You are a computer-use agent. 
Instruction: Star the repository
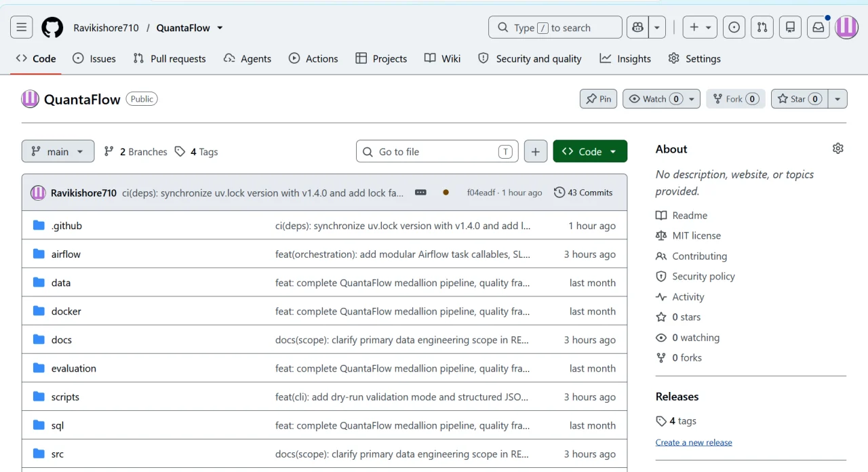(x=800, y=99)
